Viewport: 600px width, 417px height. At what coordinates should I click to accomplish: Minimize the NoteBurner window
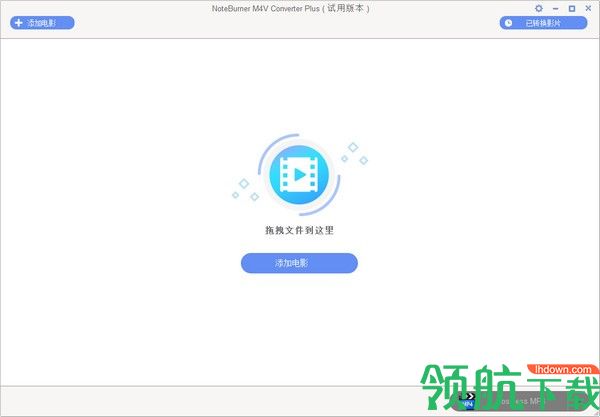556,8
